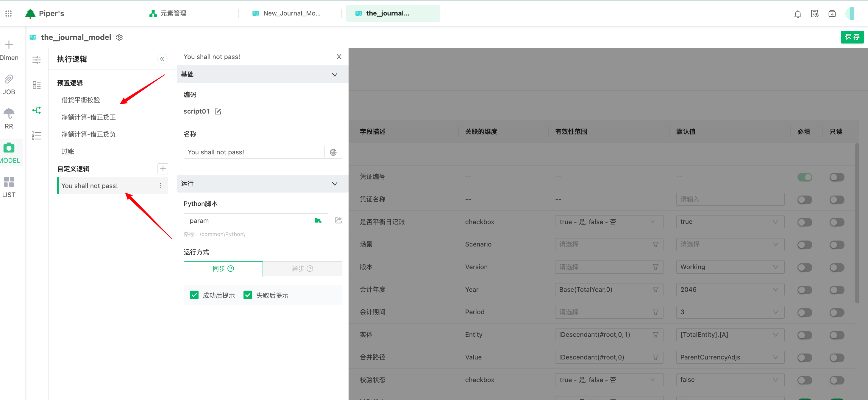868x400 pixels.
Task: Collapse the 执行逻辑 panel with the double-arrow icon
Action: pyautogui.click(x=162, y=59)
